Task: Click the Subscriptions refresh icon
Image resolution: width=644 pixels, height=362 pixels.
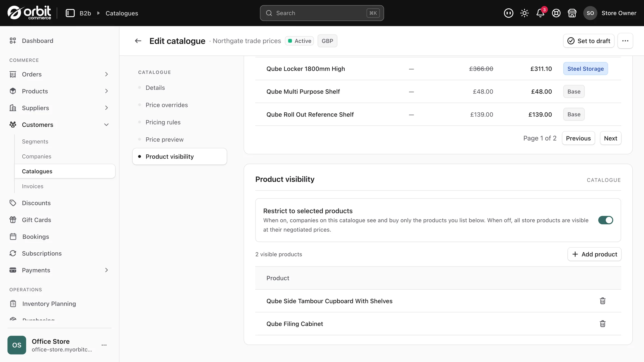Action: click(x=13, y=253)
